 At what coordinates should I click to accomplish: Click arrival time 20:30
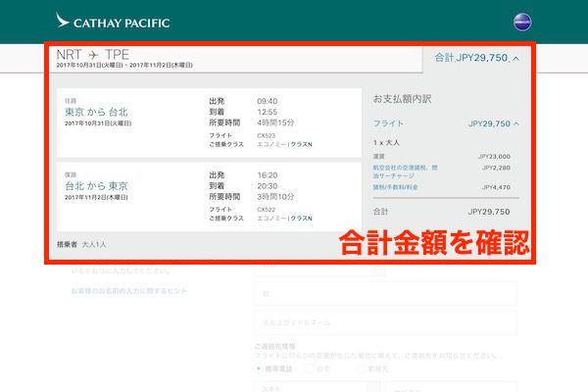pyautogui.click(x=268, y=185)
